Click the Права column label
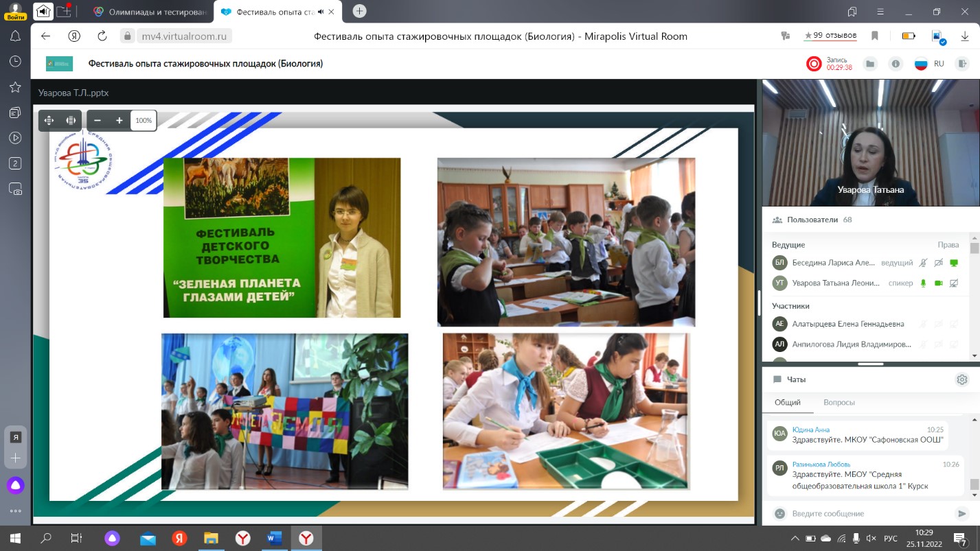980x551 pixels. (x=948, y=245)
